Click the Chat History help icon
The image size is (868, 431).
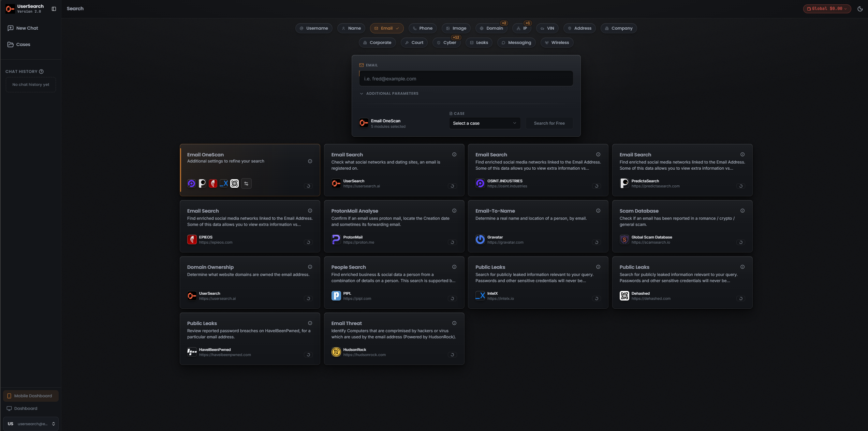41,72
